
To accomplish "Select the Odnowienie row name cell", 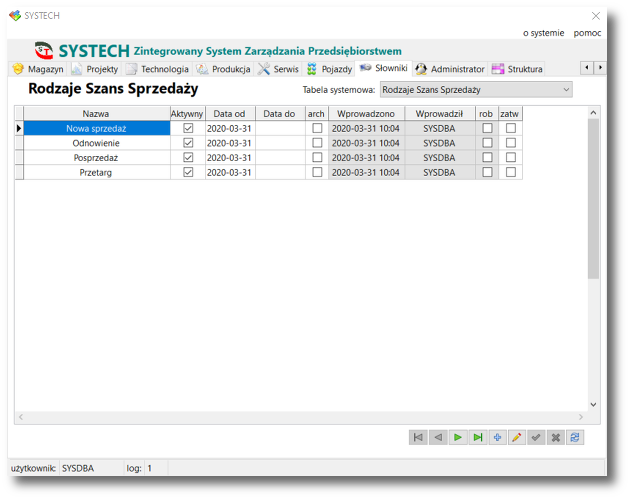I will pos(96,143).
